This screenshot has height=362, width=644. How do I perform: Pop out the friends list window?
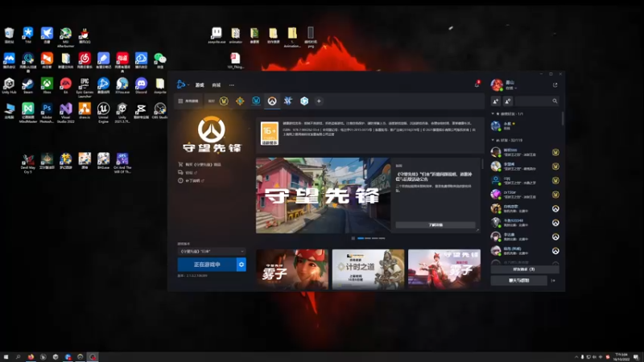(x=555, y=85)
